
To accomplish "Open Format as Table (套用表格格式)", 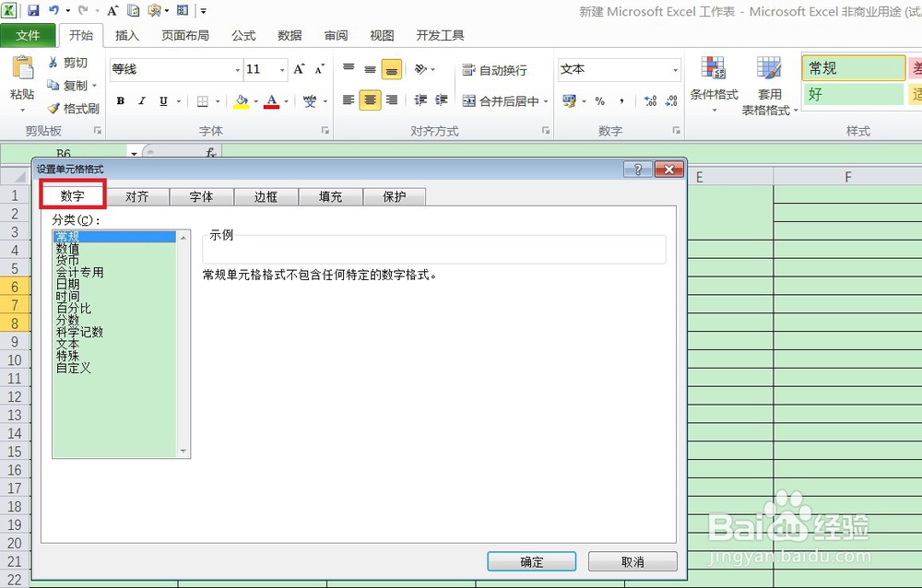I will point(768,86).
